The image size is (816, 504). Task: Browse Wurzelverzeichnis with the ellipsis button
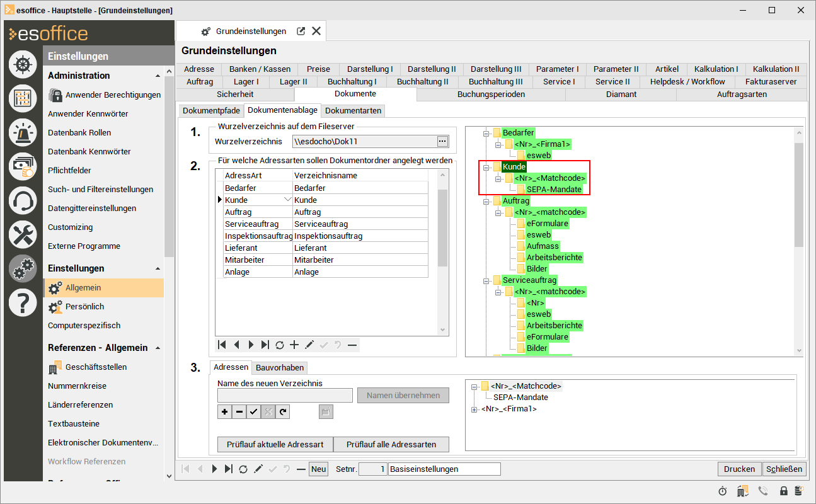pos(442,141)
